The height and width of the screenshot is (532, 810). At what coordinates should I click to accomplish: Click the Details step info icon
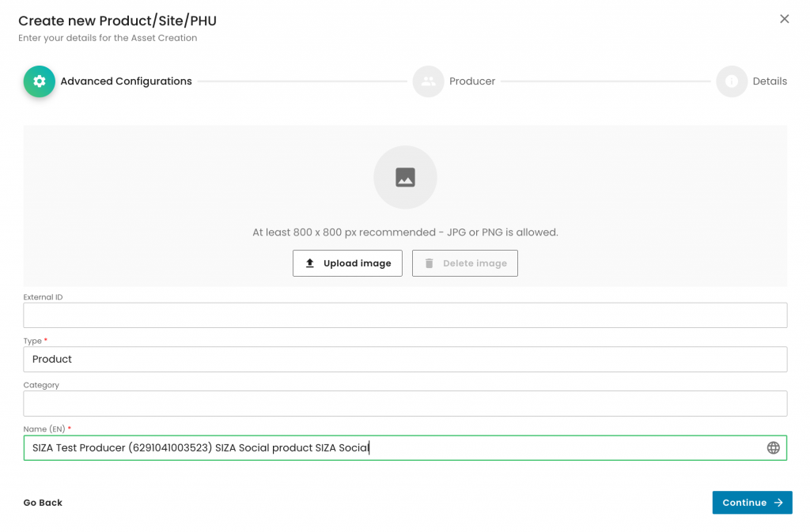pos(732,81)
